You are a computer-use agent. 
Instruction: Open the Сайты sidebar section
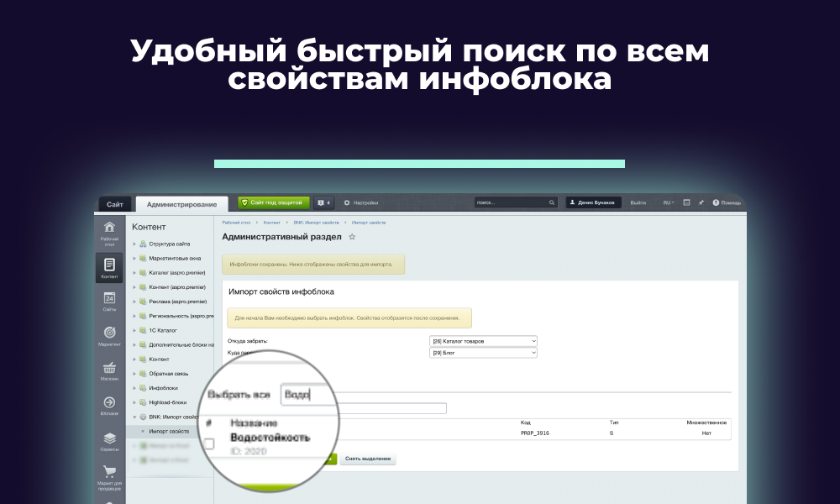(x=109, y=302)
